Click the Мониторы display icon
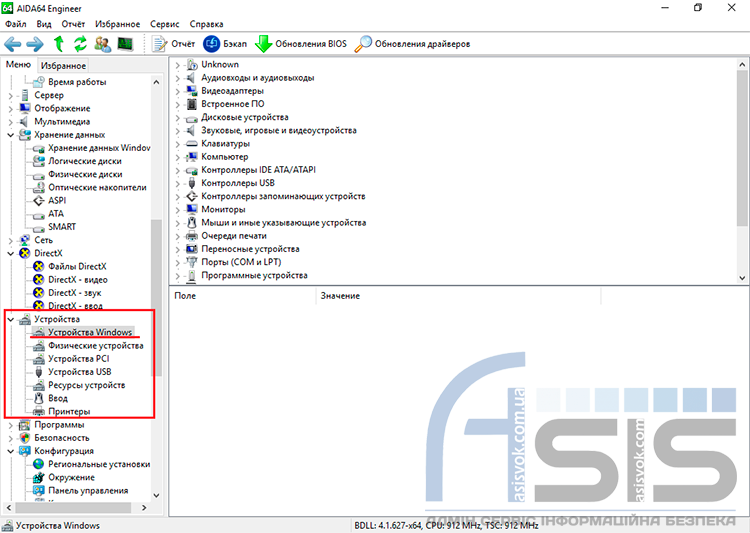Image resolution: width=750 pixels, height=533 pixels. pos(192,210)
